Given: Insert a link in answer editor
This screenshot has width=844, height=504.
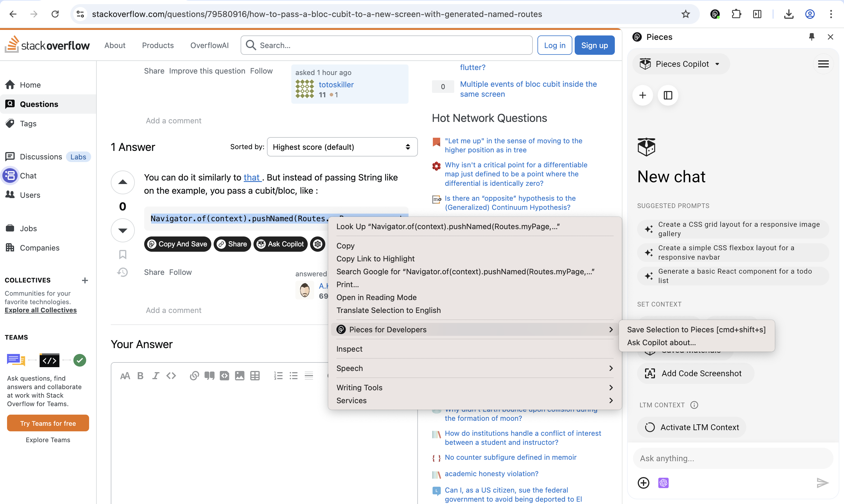Looking at the screenshot, I should [194, 376].
